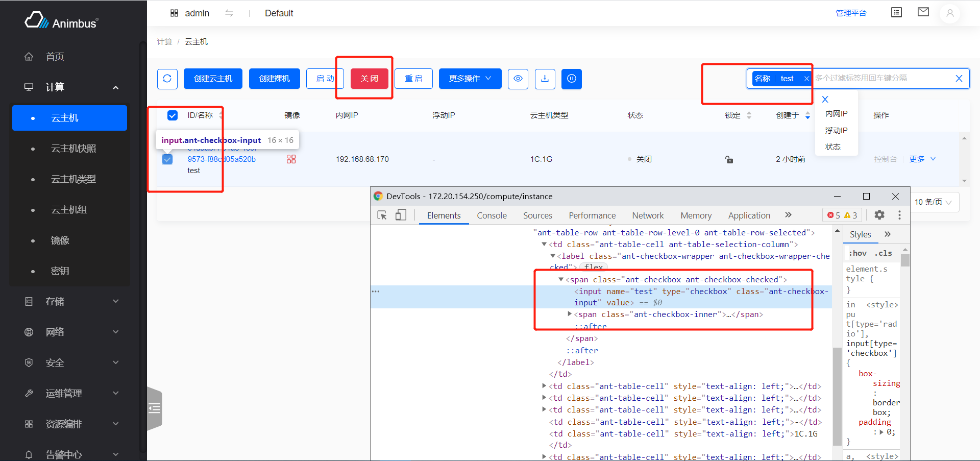Viewport: 980px width, 461px height.
Task: Select 云主机快照 in sidebar
Action: [73, 149]
